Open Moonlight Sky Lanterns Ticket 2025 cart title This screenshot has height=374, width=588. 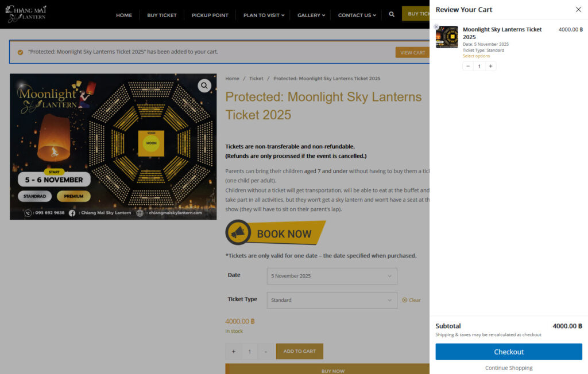coord(502,33)
